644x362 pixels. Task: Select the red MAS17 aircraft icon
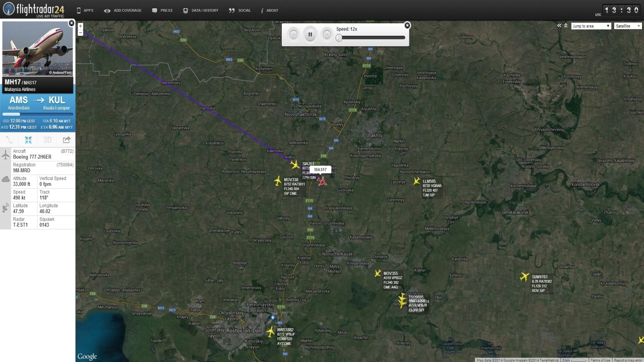click(322, 181)
